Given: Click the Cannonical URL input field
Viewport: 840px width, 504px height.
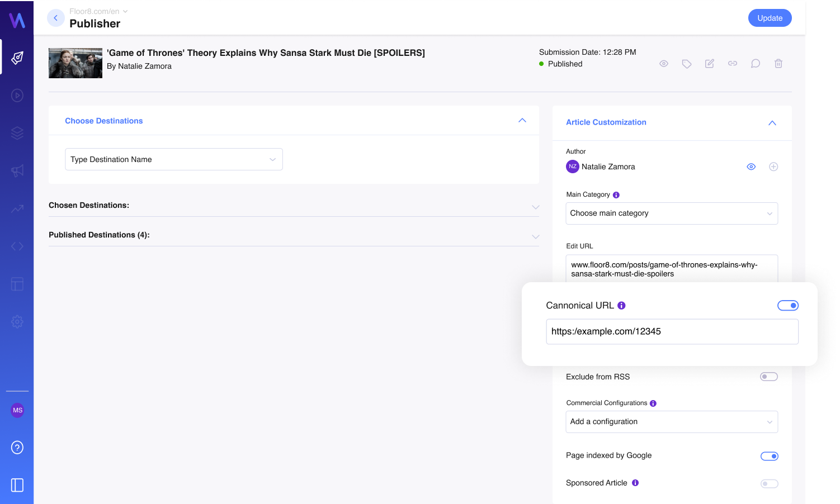Looking at the screenshot, I should point(672,331).
